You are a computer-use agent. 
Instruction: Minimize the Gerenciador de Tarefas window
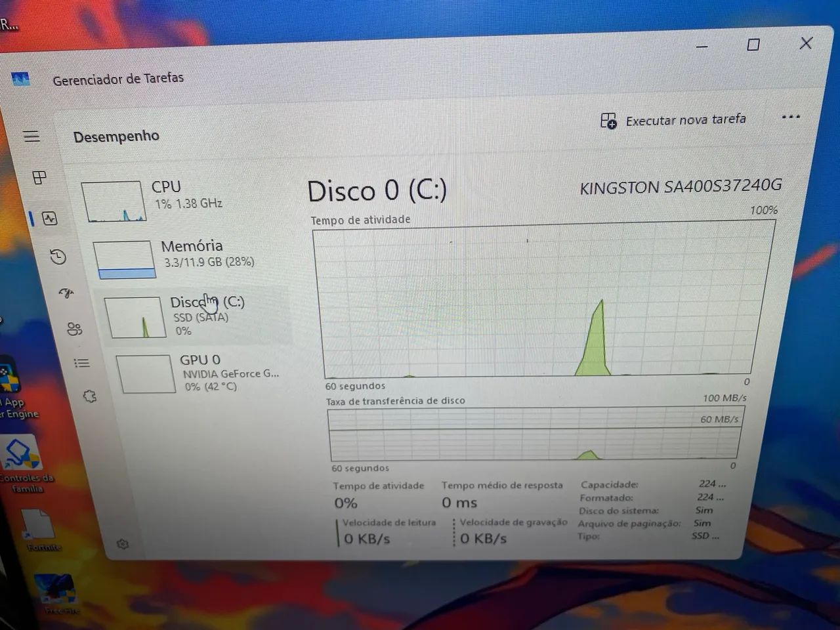point(702,47)
